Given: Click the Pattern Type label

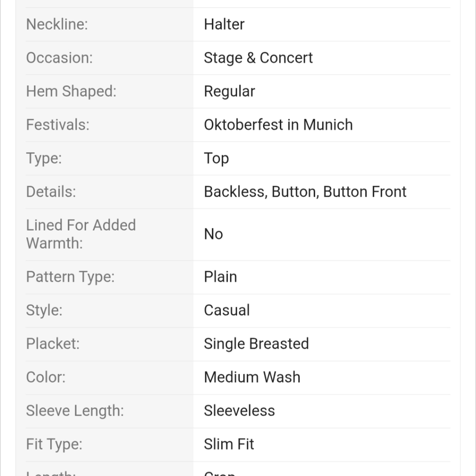Looking at the screenshot, I should point(70,277).
